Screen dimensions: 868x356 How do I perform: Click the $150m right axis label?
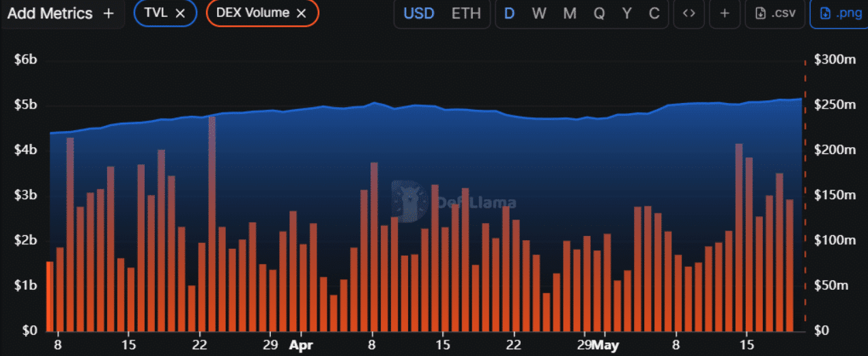(x=836, y=195)
